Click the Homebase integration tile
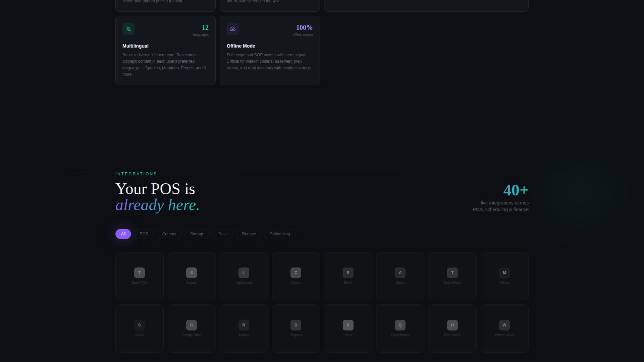 click(x=452, y=328)
